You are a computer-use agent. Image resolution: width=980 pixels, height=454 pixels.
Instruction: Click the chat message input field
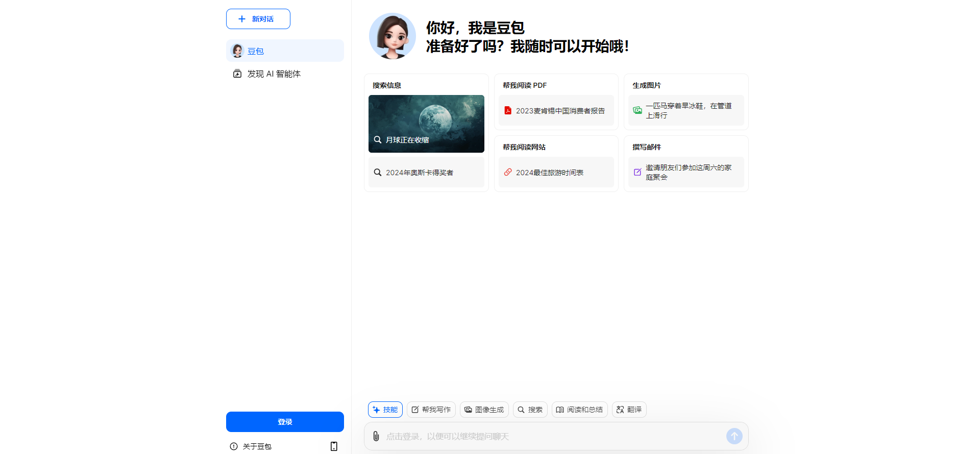pyautogui.click(x=551, y=436)
